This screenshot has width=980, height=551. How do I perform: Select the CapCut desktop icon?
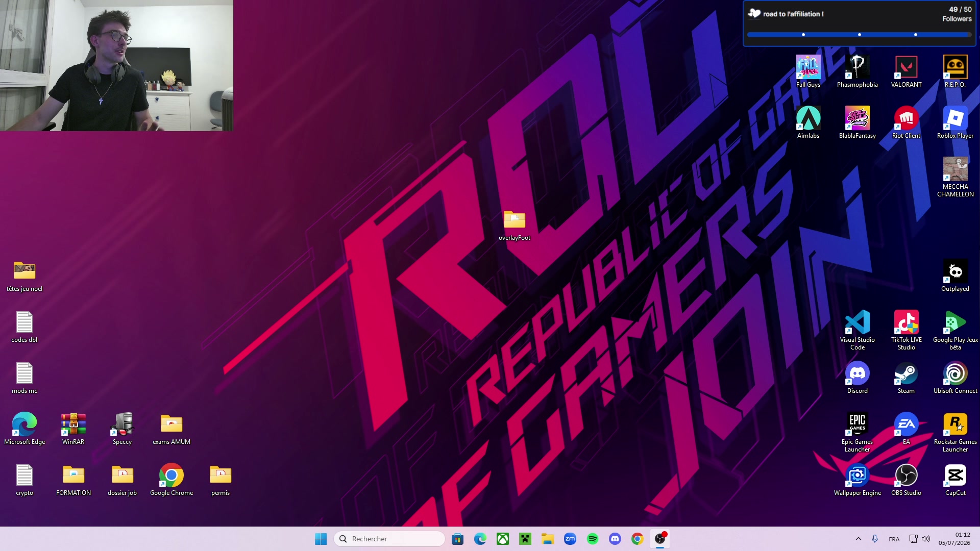tap(955, 480)
